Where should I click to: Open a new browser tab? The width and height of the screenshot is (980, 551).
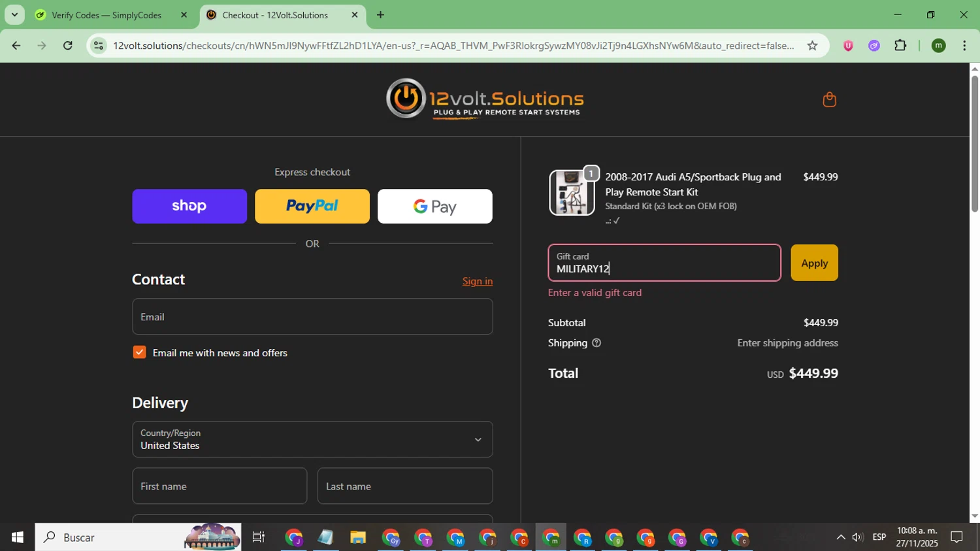(380, 15)
